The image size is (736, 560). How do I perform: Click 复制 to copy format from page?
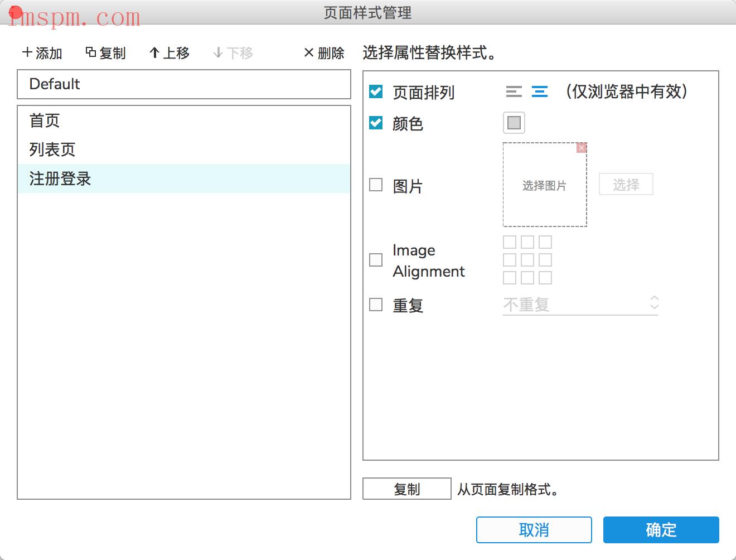pos(407,489)
